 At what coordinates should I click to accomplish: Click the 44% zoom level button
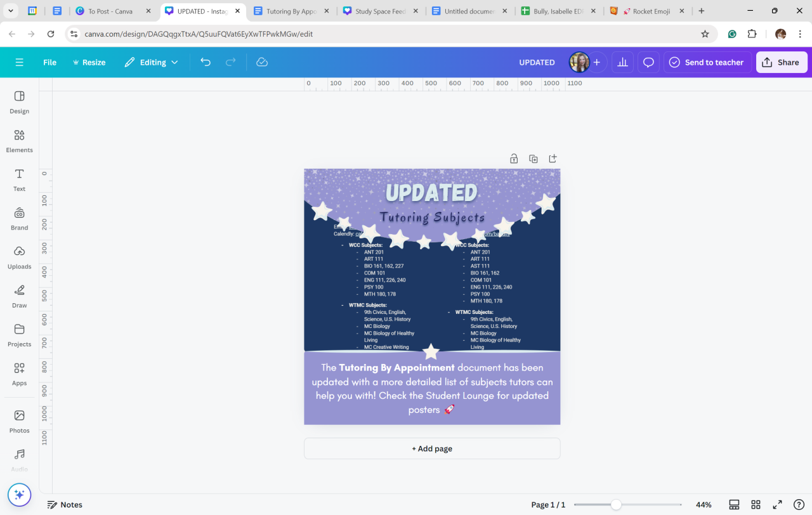pos(704,505)
